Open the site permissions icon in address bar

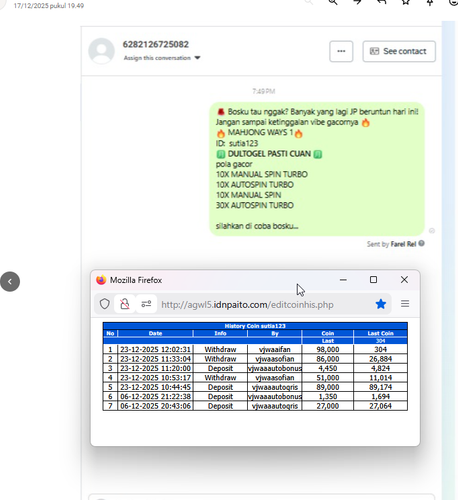146,304
